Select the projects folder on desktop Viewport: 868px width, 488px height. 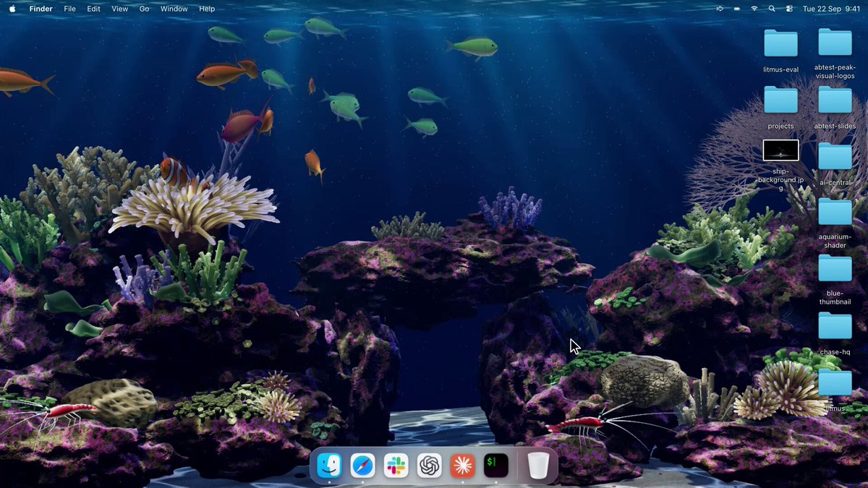(x=780, y=100)
